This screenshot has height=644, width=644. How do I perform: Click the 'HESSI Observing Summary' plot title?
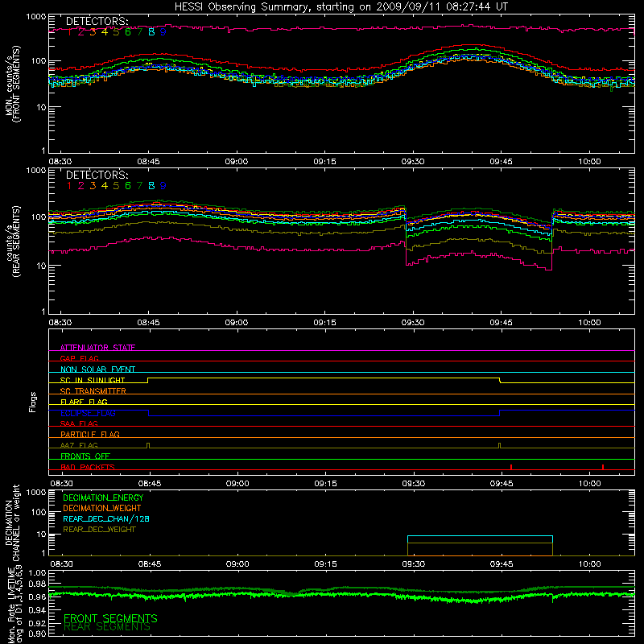click(x=341, y=7)
